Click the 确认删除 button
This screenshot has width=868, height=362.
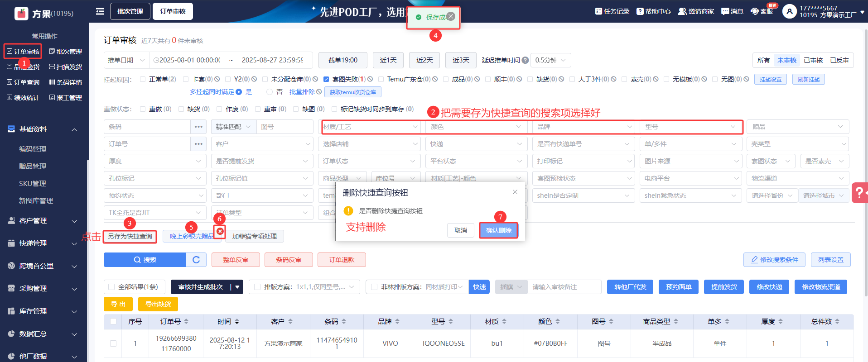498,230
